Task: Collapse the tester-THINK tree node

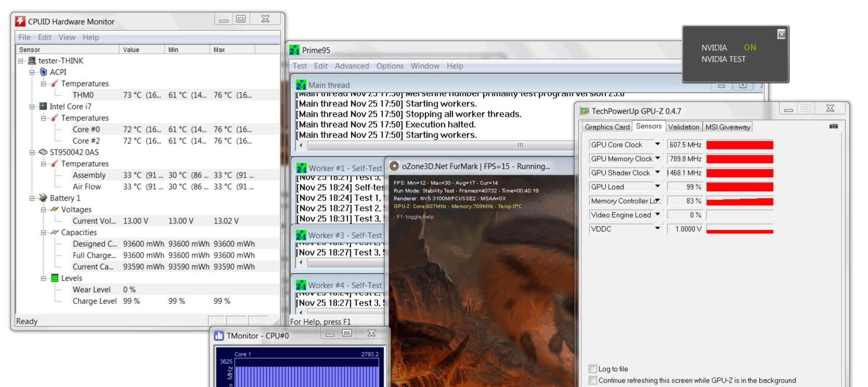Action: pyautogui.click(x=21, y=61)
